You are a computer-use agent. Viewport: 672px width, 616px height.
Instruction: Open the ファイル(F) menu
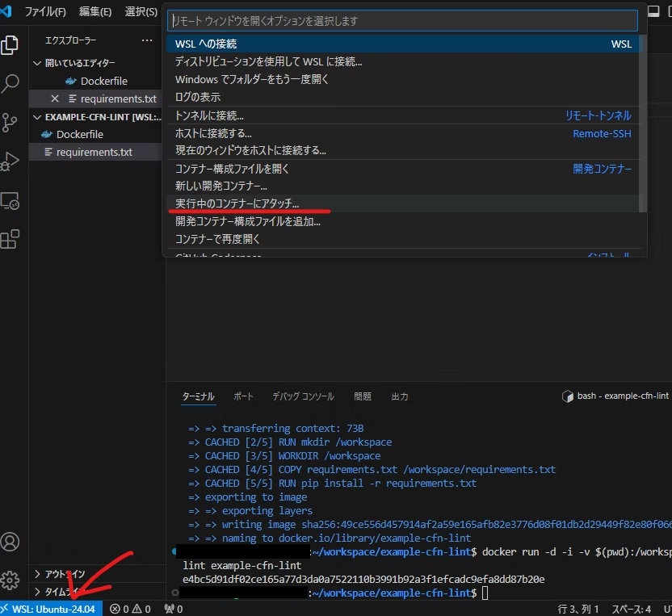[x=45, y=11]
